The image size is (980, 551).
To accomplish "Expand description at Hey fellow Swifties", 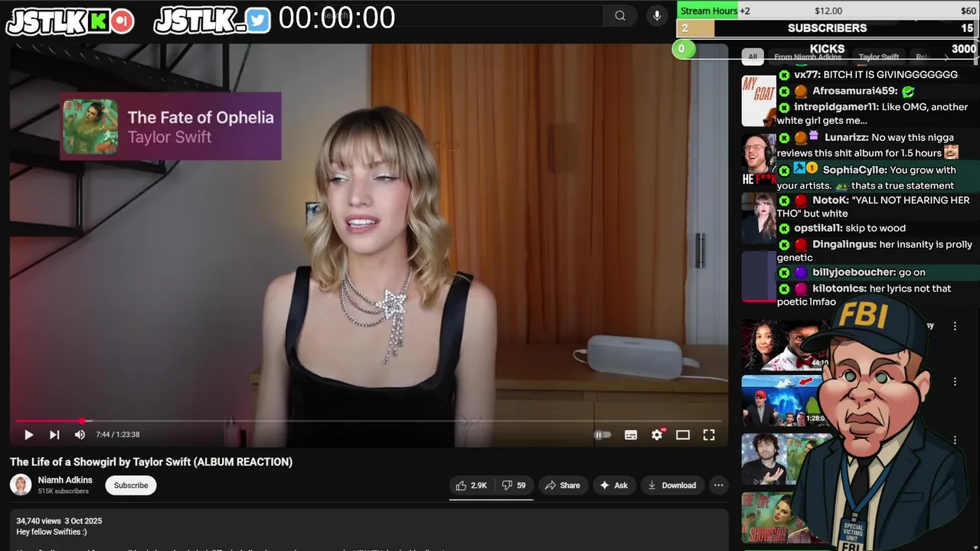I will pyautogui.click(x=51, y=532).
